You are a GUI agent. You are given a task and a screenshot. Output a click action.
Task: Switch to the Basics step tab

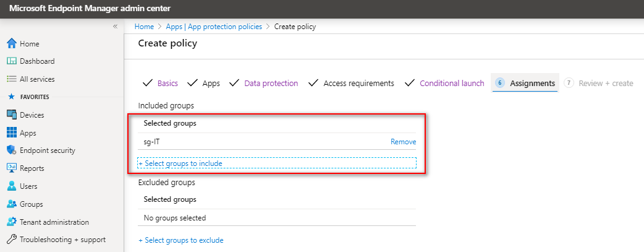(167, 83)
